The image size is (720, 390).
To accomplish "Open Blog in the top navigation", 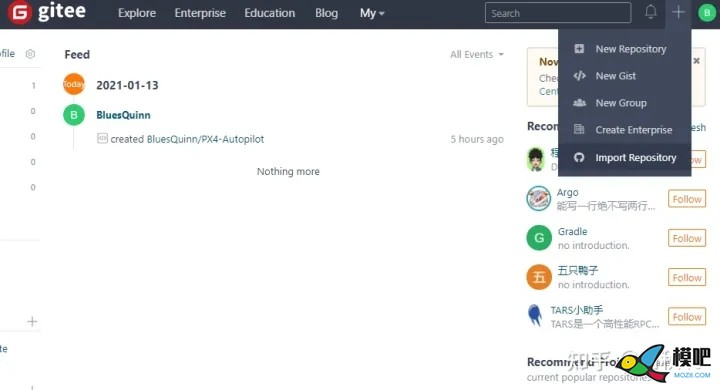I will pyautogui.click(x=326, y=13).
